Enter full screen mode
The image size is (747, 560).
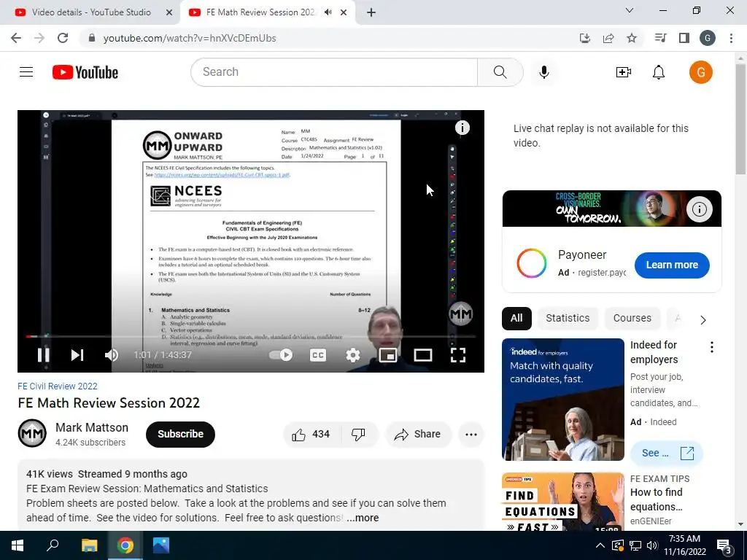pyautogui.click(x=458, y=355)
